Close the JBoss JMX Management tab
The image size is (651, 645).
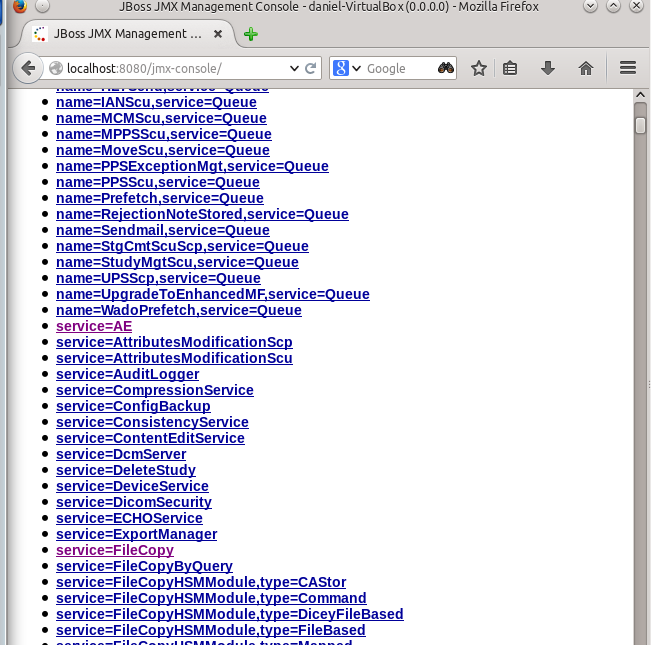point(218,34)
